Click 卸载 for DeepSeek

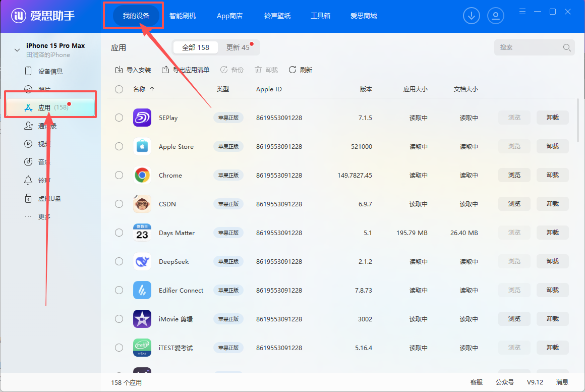[x=553, y=261]
